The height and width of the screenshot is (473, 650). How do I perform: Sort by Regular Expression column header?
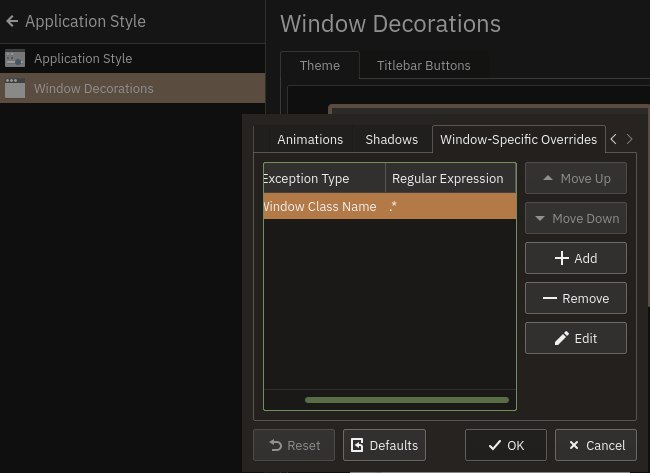tap(451, 179)
